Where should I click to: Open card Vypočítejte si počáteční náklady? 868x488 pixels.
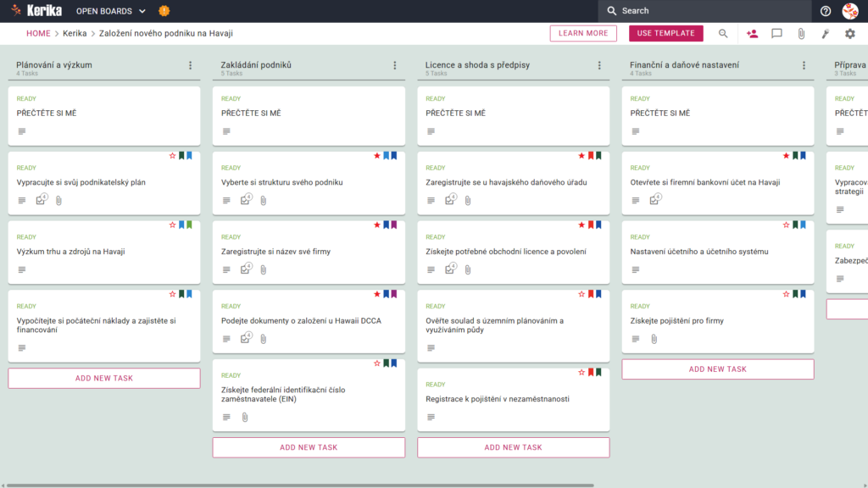pyautogui.click(x=104, y=325)
